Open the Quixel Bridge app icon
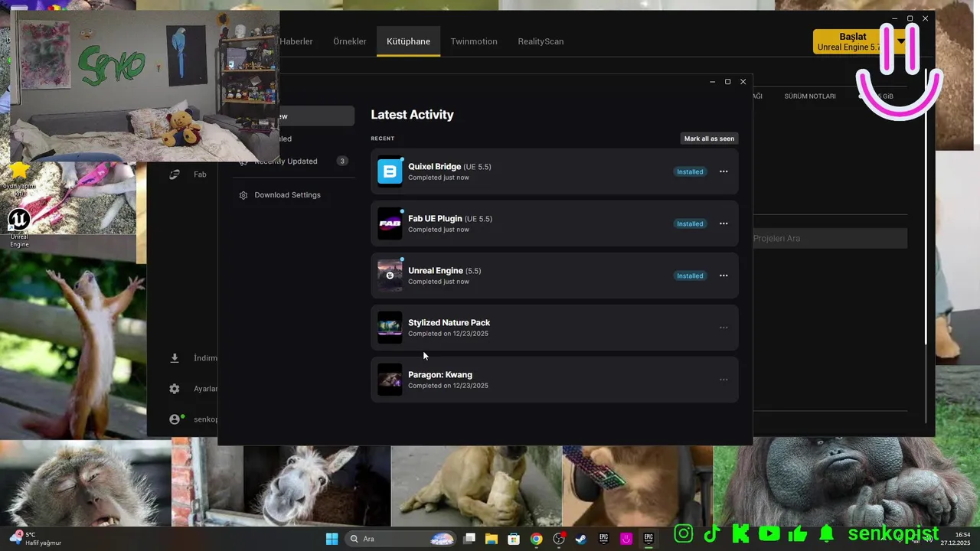The width and height of the screenshot is (980, 551). pos(390,171)
